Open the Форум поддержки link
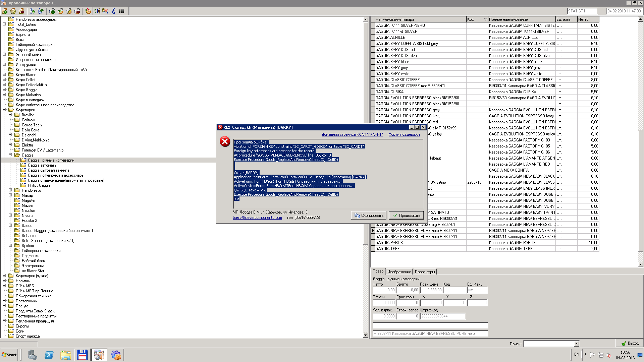The height and width of the screenshot is (362, 644). pos(404,134)
